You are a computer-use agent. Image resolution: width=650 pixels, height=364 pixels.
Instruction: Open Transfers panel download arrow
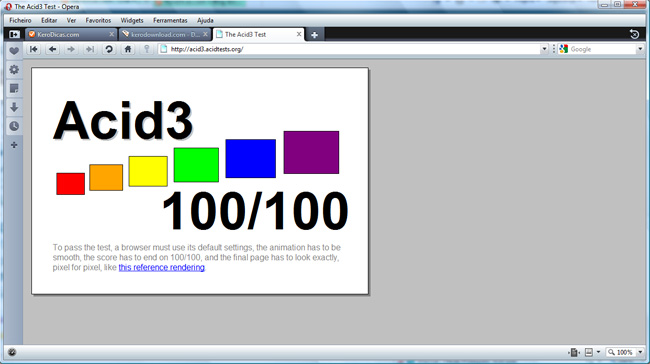pyautogui.click(x=14, y=107)
